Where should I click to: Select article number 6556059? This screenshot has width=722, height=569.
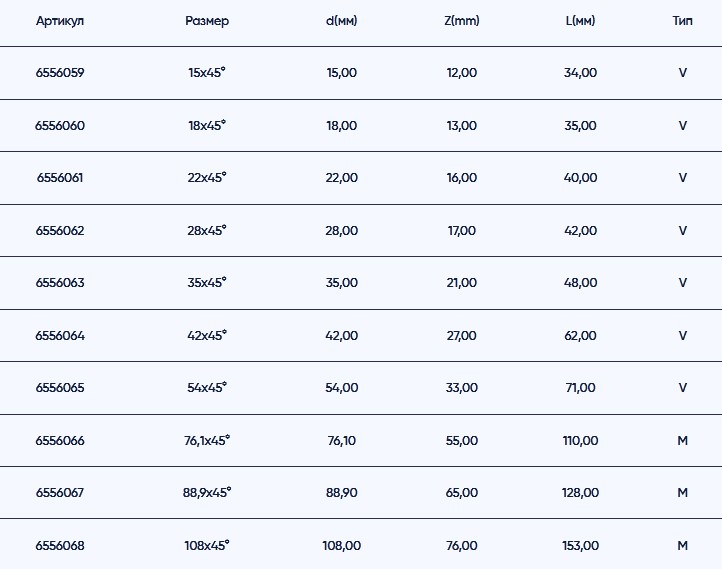pos(60,73)
